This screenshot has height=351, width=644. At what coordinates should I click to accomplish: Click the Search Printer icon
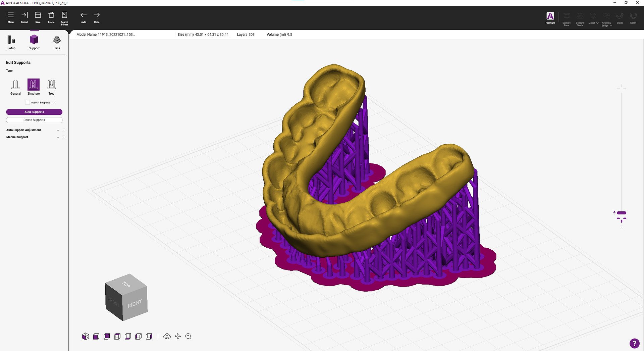tap(64, 16)
